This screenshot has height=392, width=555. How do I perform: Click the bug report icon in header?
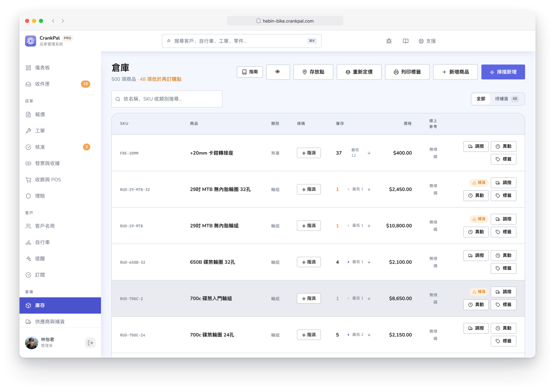[x=389, y=41]
